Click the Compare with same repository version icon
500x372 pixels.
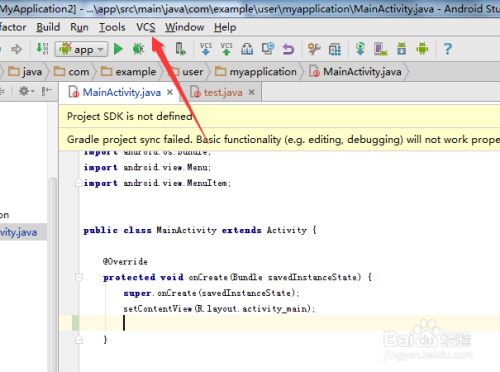click(x=247, y=49)
